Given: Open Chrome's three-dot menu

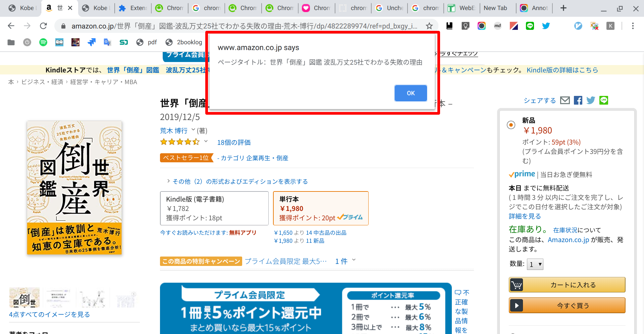Looking at the screenshot, I should coord(633,26).
